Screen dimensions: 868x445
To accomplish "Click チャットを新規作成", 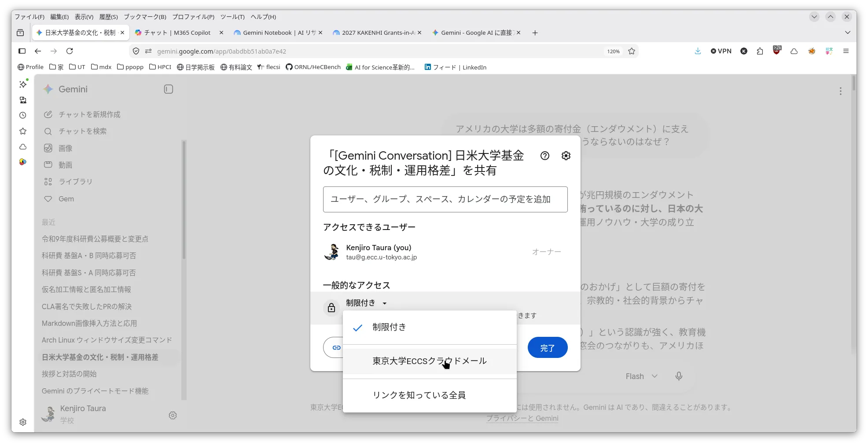I will tap(89, 114).
